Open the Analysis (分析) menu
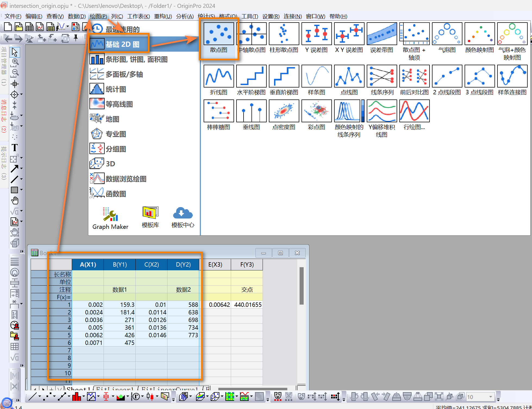The width and height of the screenshot is (532, 409). [x=185, y=16]
